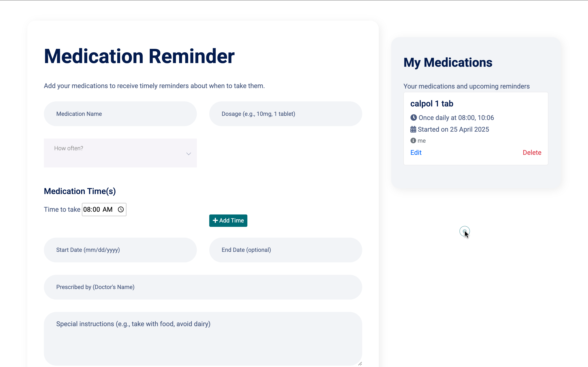Click the calendar icon next to Started on date
The height and width of the screenshot is (367, 588).
pos(413,129)
